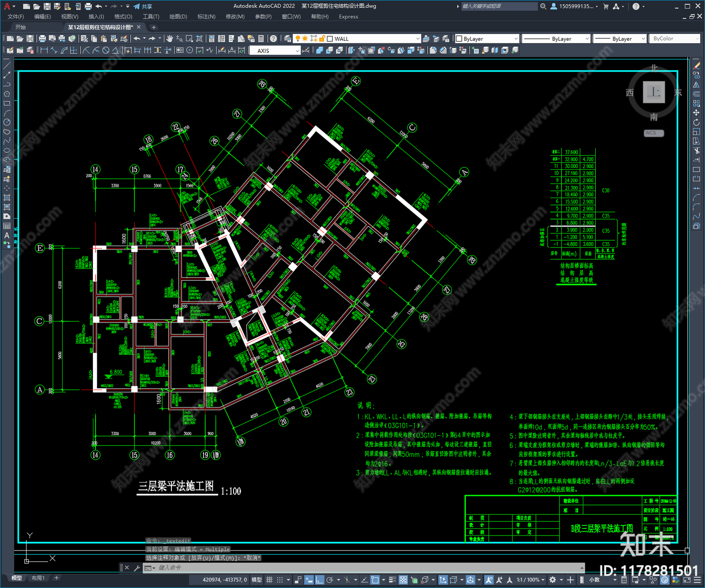Click the Mirror tool in the right toolbar

[x=696, y=84]
